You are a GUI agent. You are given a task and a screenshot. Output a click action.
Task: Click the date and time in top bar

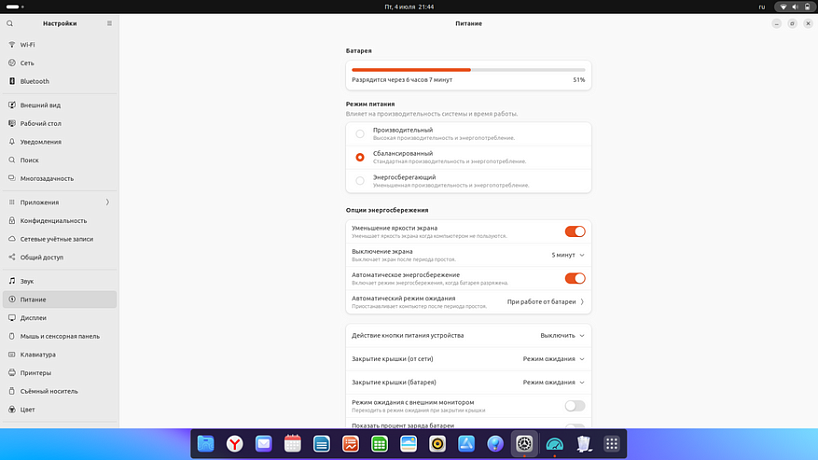coord(409,6)
